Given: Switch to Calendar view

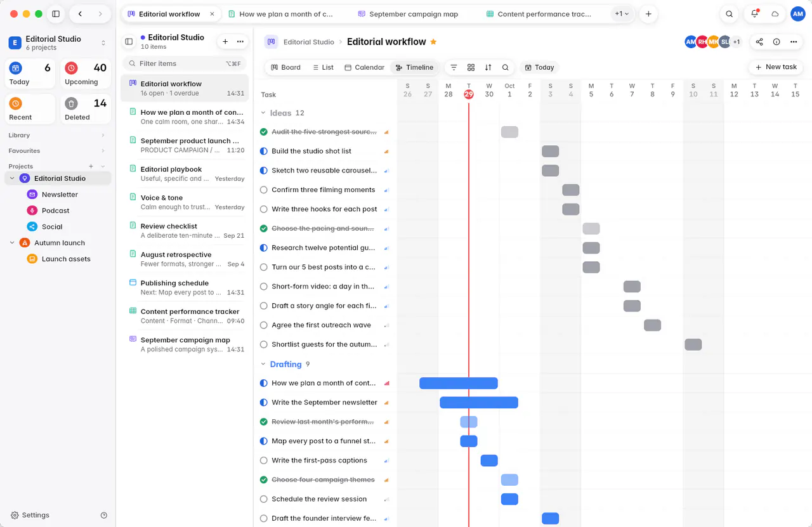Looking at the screenshot, I should (x=365, y=67).
